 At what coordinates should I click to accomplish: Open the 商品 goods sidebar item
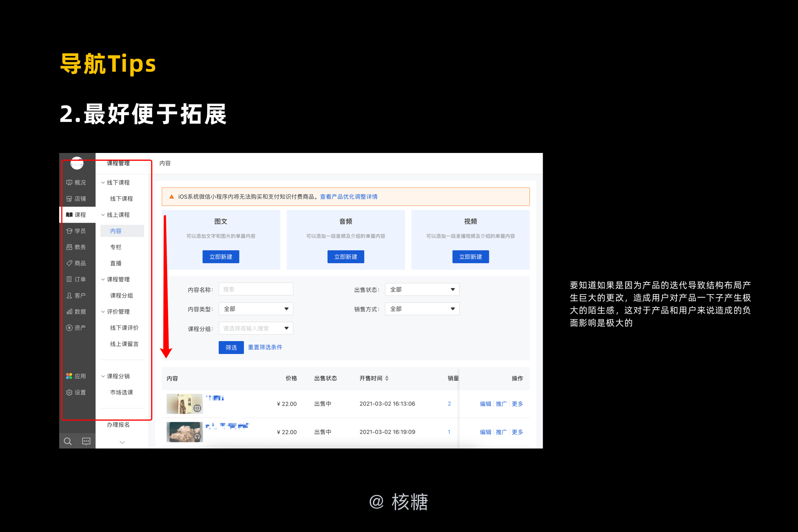(x=76, y=263)
